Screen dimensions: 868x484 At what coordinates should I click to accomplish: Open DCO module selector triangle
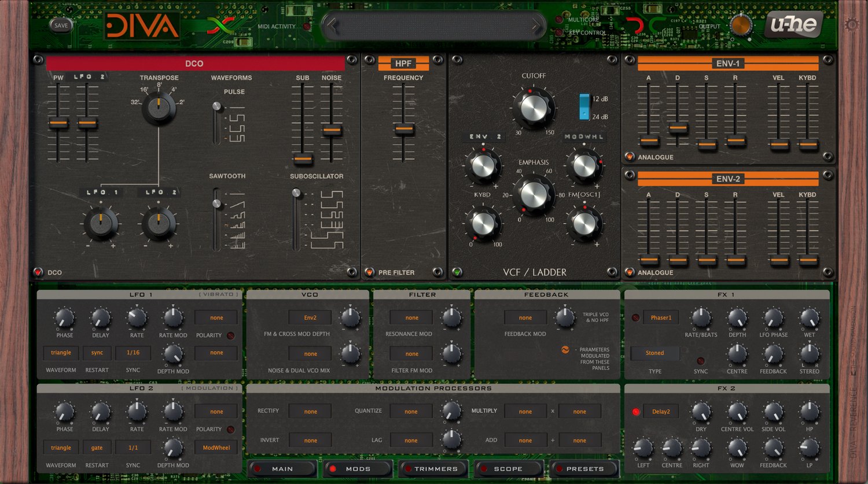coord(38,272)
